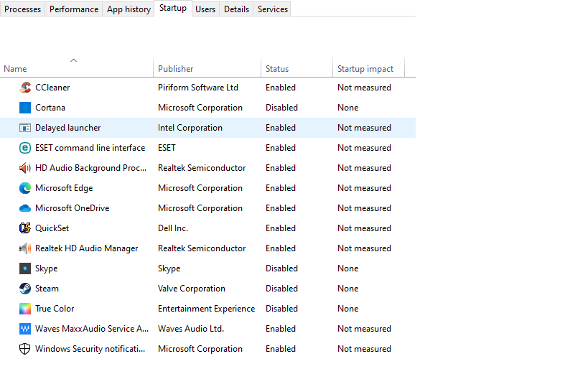The width and height of the screenshot is (588, 369).
Task: Click the Microsoft Edge icon
Action: tap(25, 188)
